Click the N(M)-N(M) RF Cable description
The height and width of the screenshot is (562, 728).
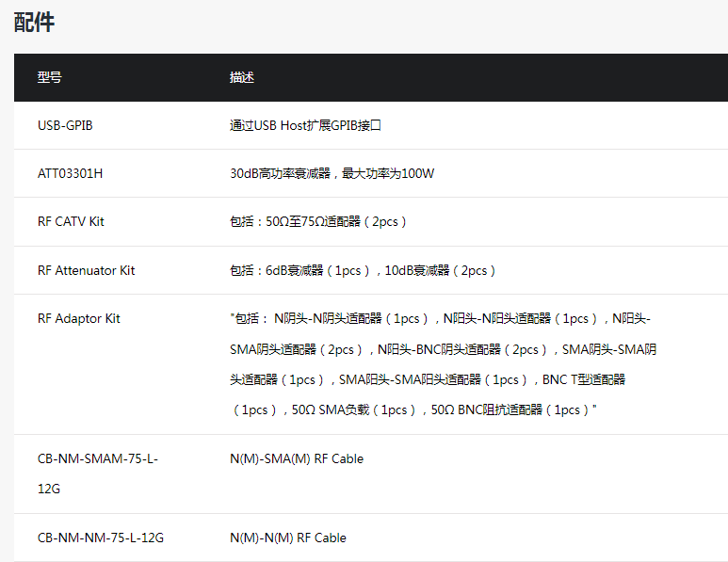click(287, 538)
